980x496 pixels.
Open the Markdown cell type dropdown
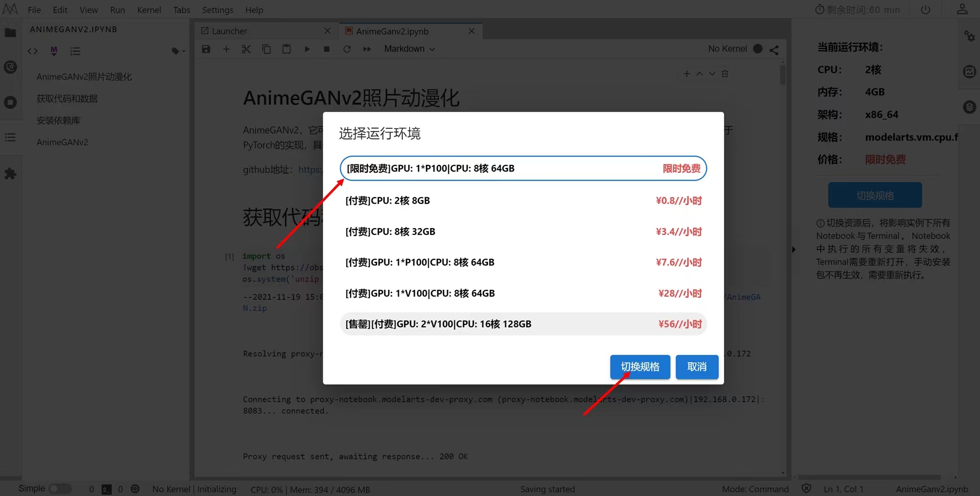(x=409, y=49)
